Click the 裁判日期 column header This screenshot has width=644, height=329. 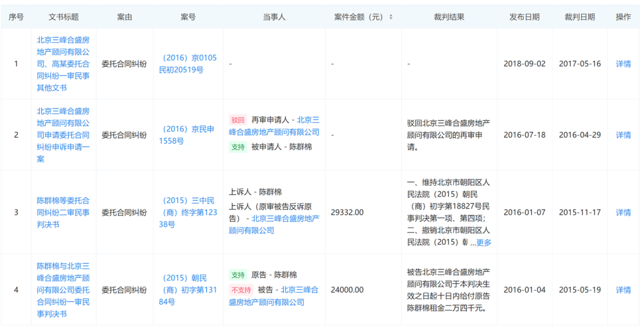580,17
